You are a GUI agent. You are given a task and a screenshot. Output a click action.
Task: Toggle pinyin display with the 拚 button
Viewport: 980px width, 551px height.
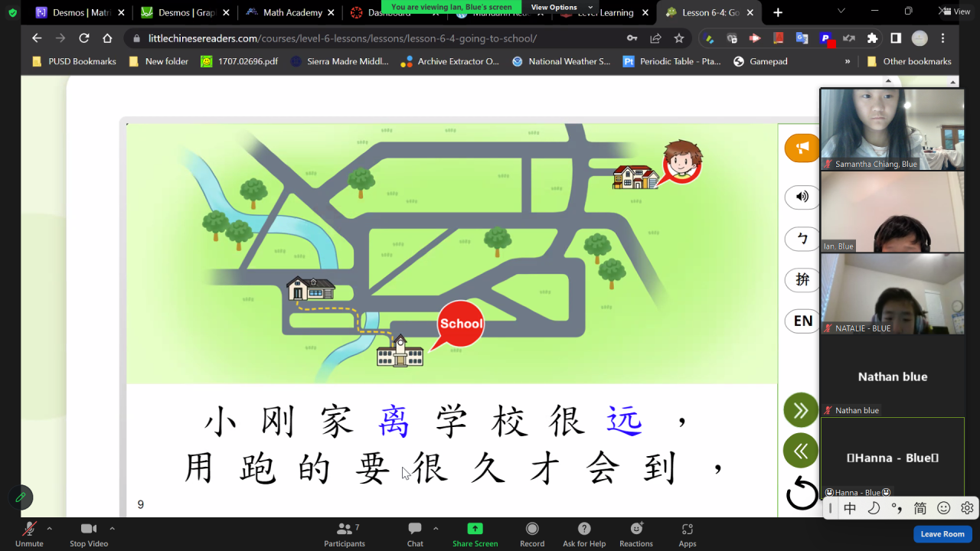point(802,280)
